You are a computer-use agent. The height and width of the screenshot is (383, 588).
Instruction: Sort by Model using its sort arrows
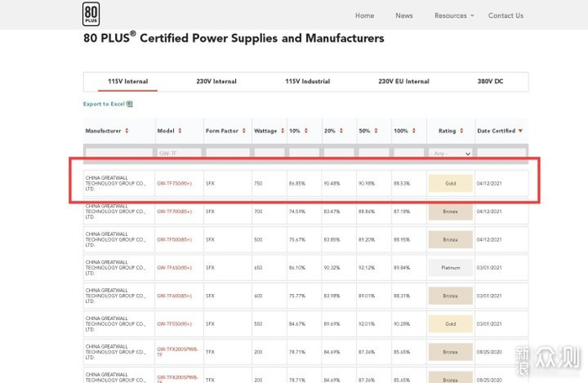tap(180, 130)
